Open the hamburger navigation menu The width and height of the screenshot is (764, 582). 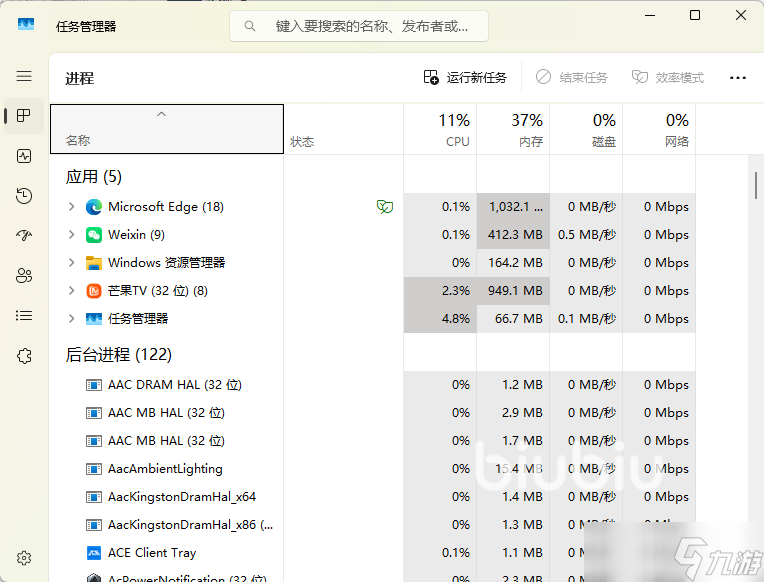point(24,76)
